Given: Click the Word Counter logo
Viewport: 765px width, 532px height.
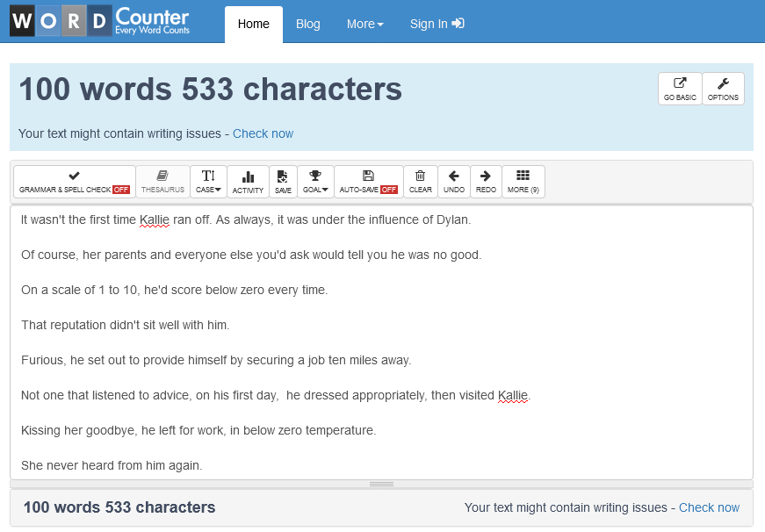Looking at the screenshot, I should pos(100,21).
